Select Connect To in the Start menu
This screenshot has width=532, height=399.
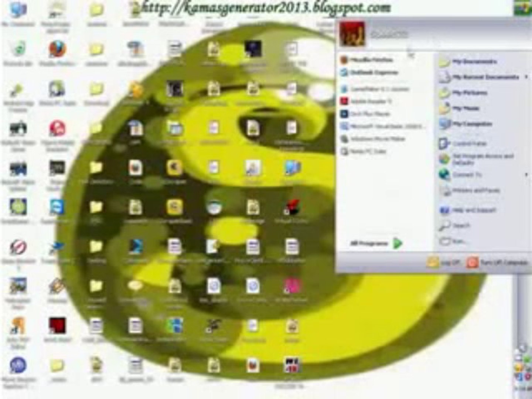pyautogui.click(x=460, y=174)
